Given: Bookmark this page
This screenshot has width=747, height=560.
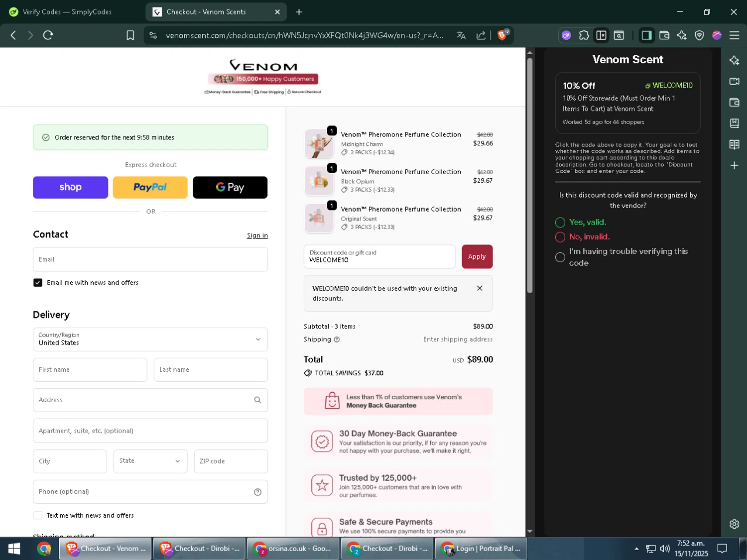Looking at the screenshot, I should point(130,35).
